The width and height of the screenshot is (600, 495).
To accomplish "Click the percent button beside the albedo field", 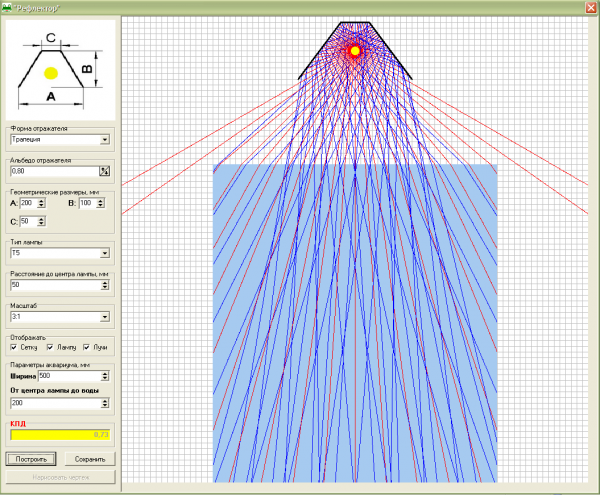I will pyautogui.click(x=104, y=171).
